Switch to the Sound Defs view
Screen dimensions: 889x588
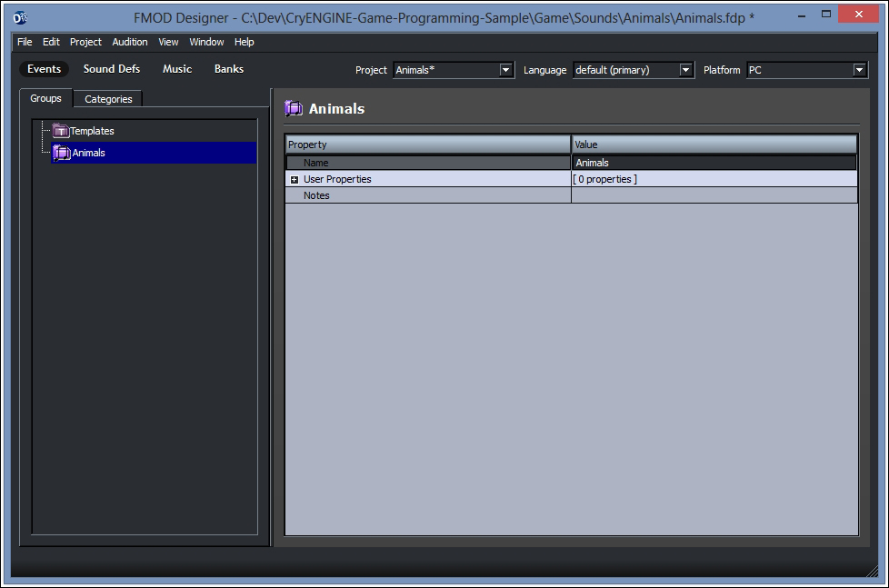pyautogui.click(x=112, y=68)
